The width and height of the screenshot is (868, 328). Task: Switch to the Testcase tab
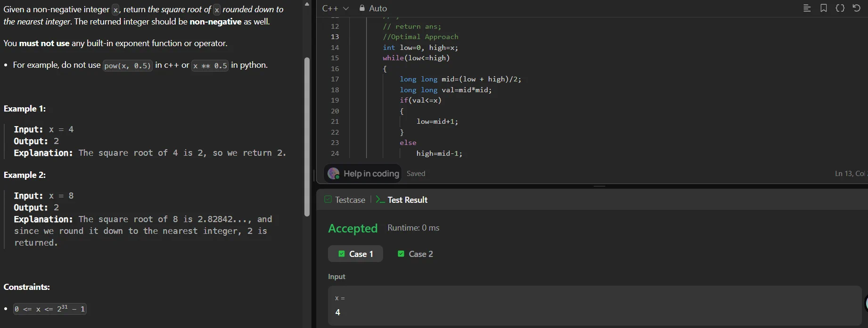pyautogui.click(x=345, y=200)
